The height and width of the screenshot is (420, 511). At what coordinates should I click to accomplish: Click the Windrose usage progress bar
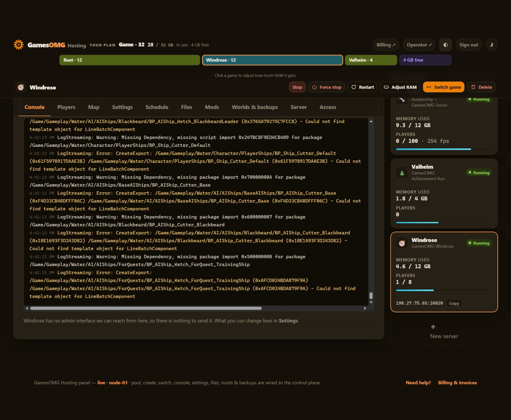(444, 290)
